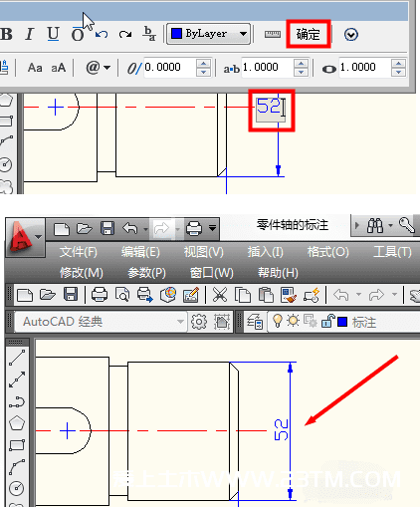Click Redo in Text Formatting toolbar
Screen dimensions: 420x507
point(125,34)
